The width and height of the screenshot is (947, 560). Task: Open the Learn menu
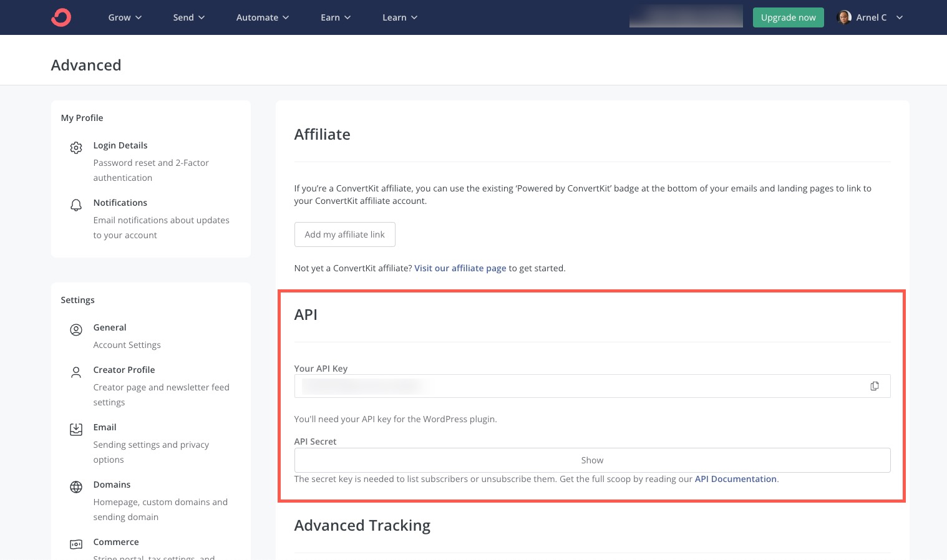tap(399, 17)
